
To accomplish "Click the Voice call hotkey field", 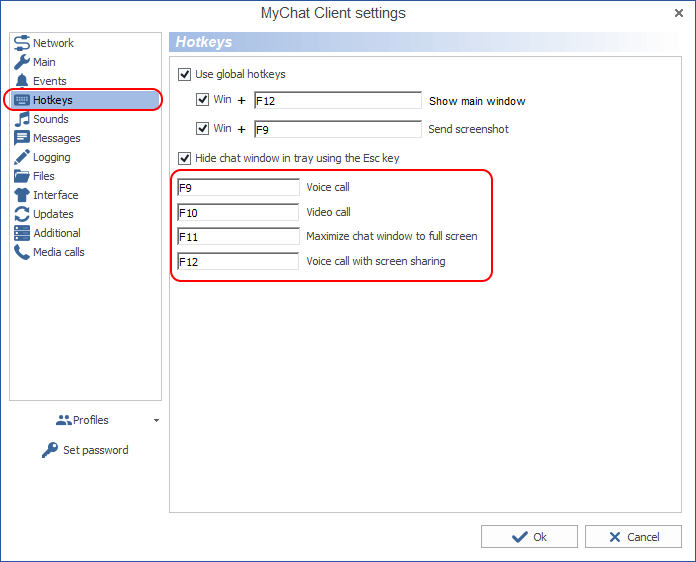I will click(x=238, y=187).
